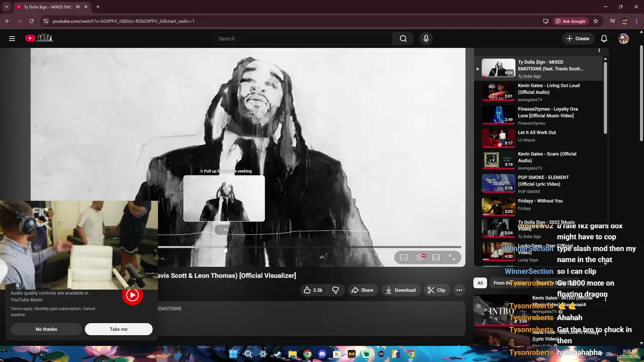
Task: Open the YouTube account avatar menu
Action: point(623,38)
